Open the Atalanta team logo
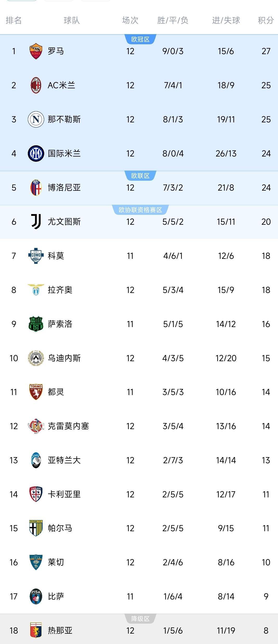This screenshot has width=278, height=644. [36, 460]
